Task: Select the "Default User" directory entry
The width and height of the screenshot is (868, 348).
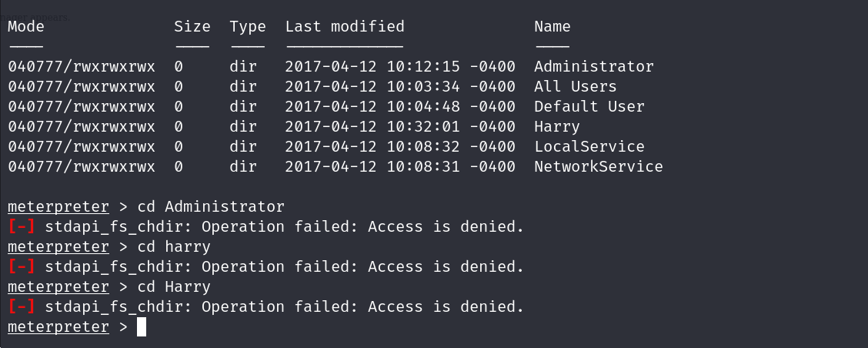Action: point(589,107)
